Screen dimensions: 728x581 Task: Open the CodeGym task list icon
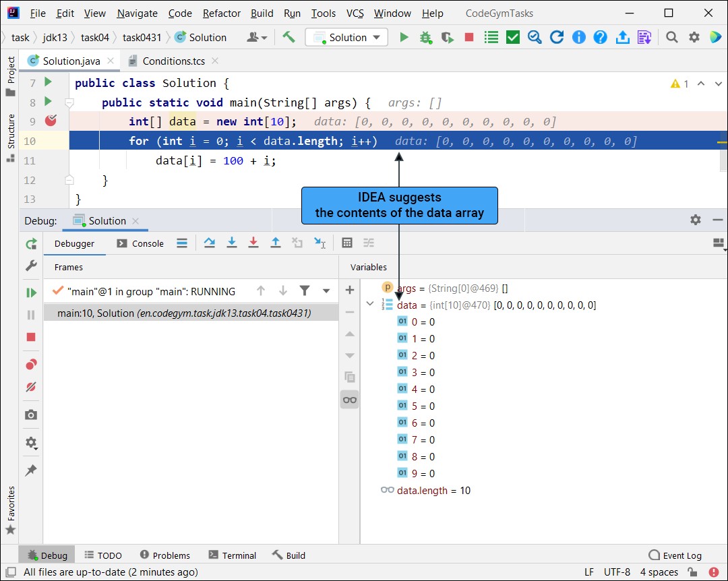point(491,37)
